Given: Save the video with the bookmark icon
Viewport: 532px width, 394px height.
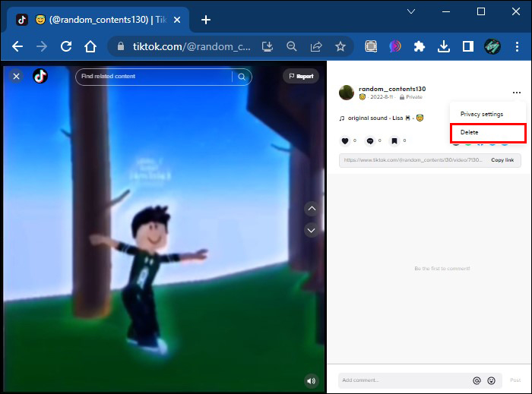Looking at the screenshot, I should [394, 141].
